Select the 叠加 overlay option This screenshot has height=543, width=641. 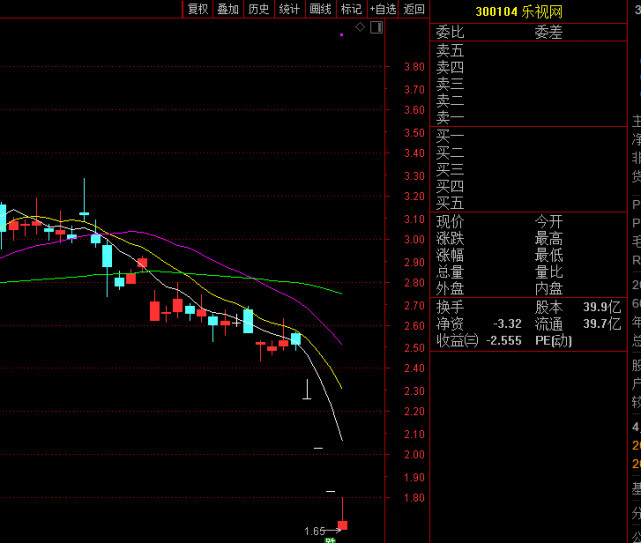click(228, 9)
